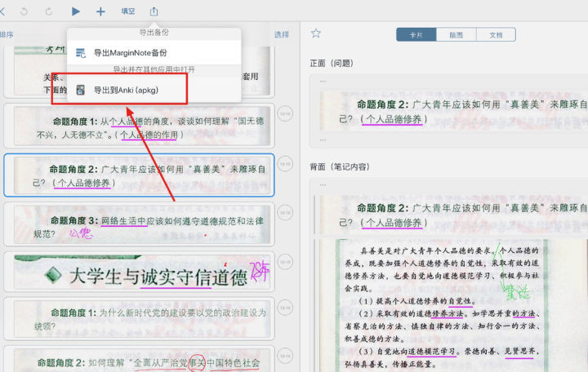Choose 导出到Anki (apkg) option

tap(154, 90)
